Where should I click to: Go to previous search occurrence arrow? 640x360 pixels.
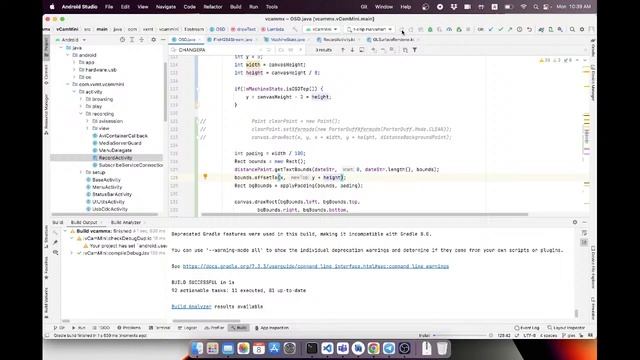pyautogui.click(x=343, y=50)
